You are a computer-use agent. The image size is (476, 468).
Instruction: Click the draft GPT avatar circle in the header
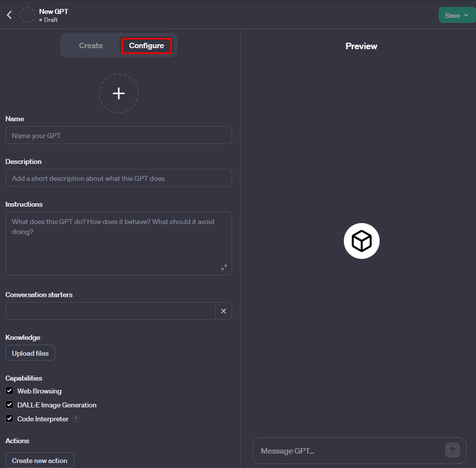tap(27, 15)
